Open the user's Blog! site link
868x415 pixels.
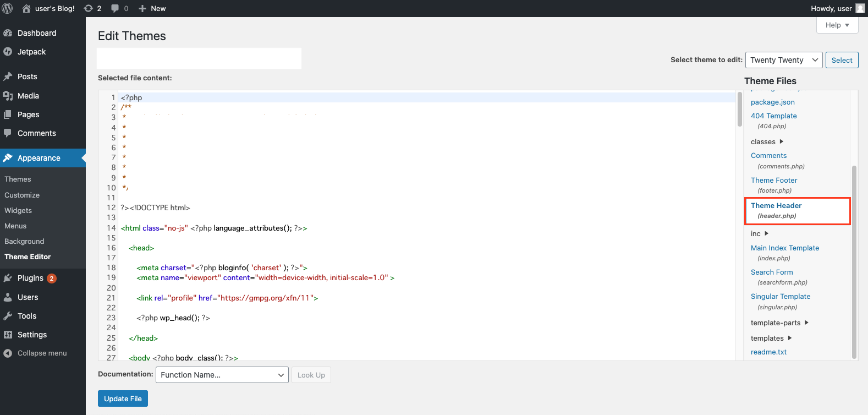[54, 8]
